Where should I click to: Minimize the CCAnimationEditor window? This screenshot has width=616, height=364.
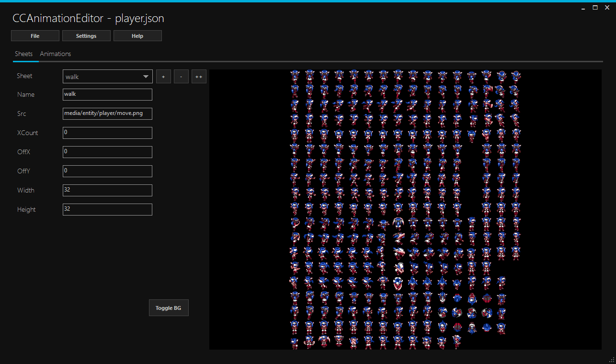(x=583, y=8)
